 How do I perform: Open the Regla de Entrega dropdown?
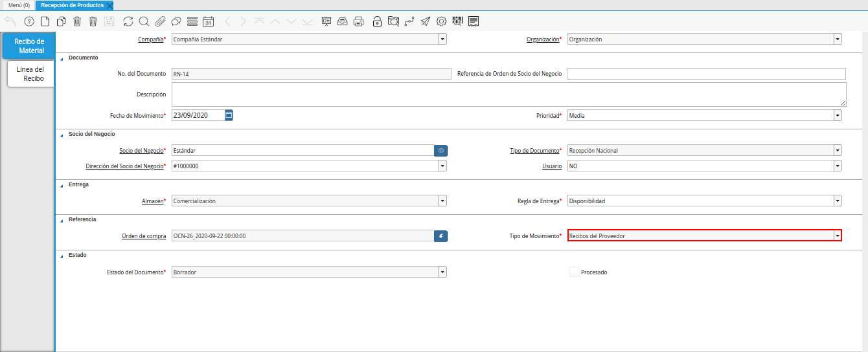click(x=838, y=201)
